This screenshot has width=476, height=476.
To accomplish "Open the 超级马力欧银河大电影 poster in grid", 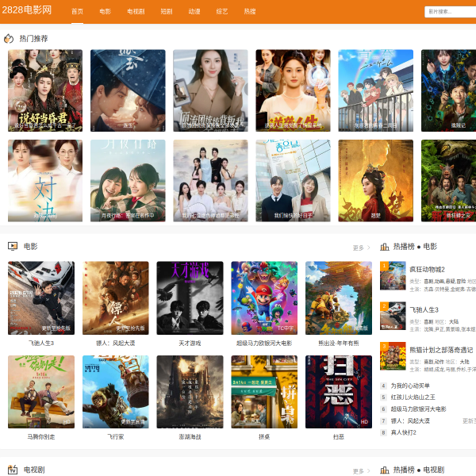I will coord(264,298).
